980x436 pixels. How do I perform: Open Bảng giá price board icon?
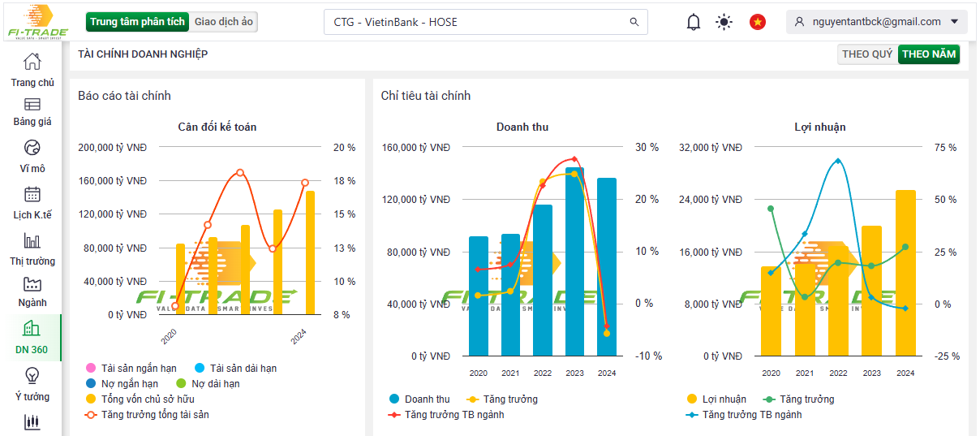32,105
